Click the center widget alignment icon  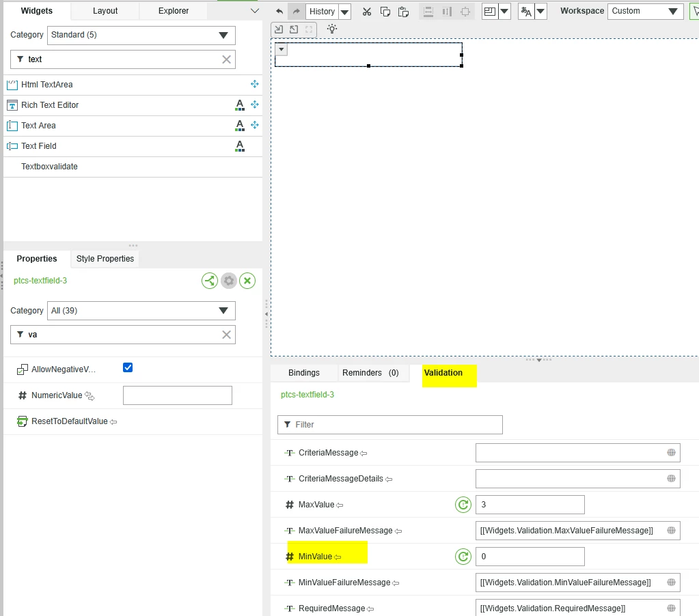pos(465,12)
